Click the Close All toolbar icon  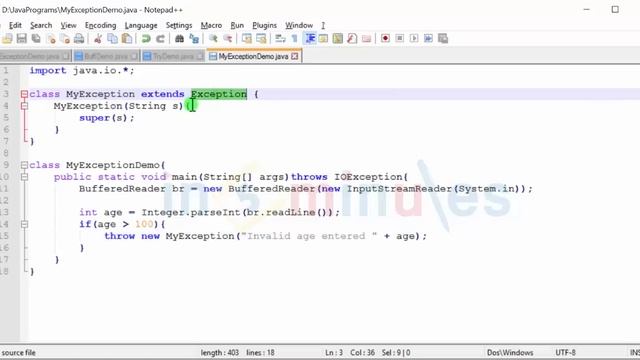65,39
